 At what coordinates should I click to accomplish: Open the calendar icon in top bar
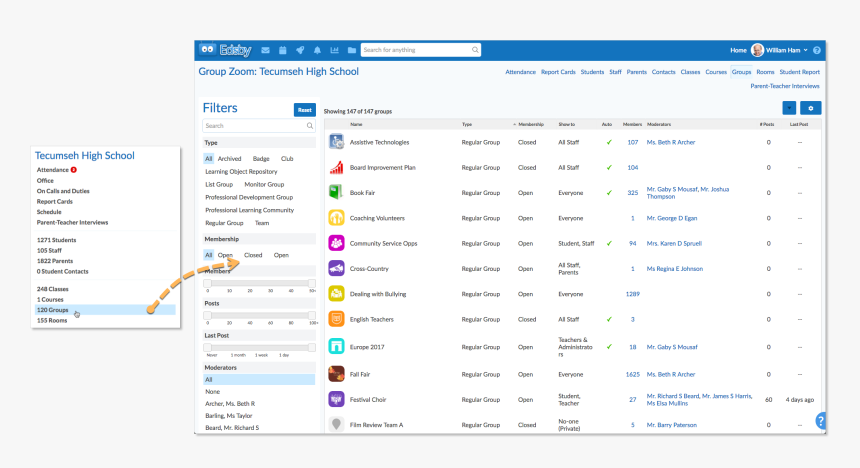tap(283, 50)
